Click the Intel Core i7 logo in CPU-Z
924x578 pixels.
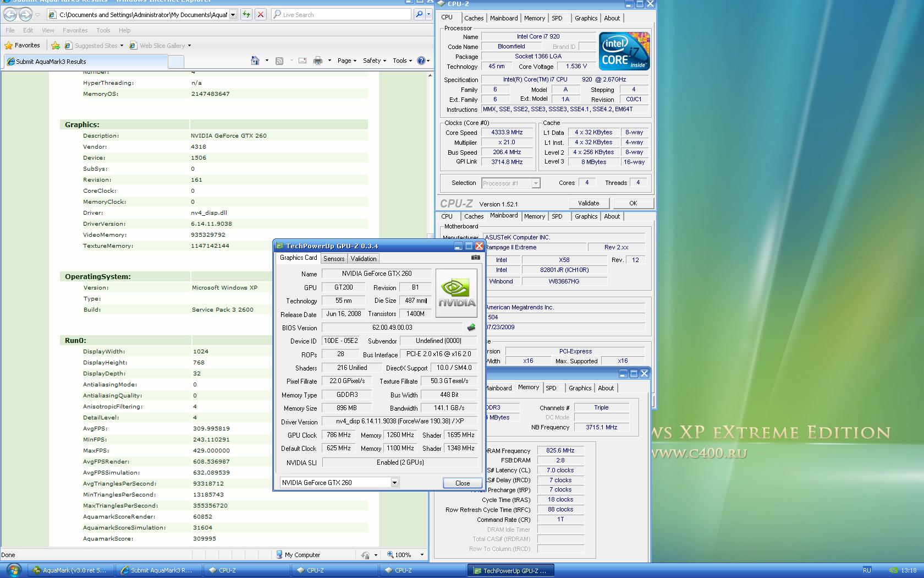point(624,51)
